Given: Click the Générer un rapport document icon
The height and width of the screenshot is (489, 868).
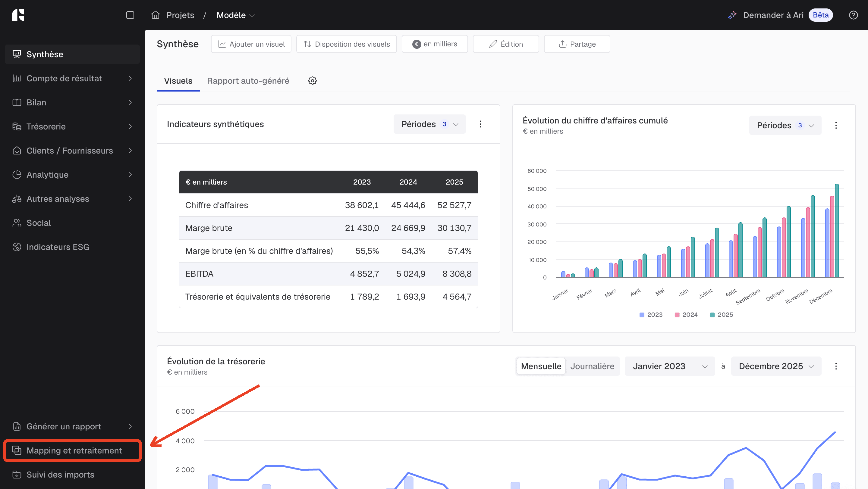Looking at the screenshot, I should [x=17, y=426].
